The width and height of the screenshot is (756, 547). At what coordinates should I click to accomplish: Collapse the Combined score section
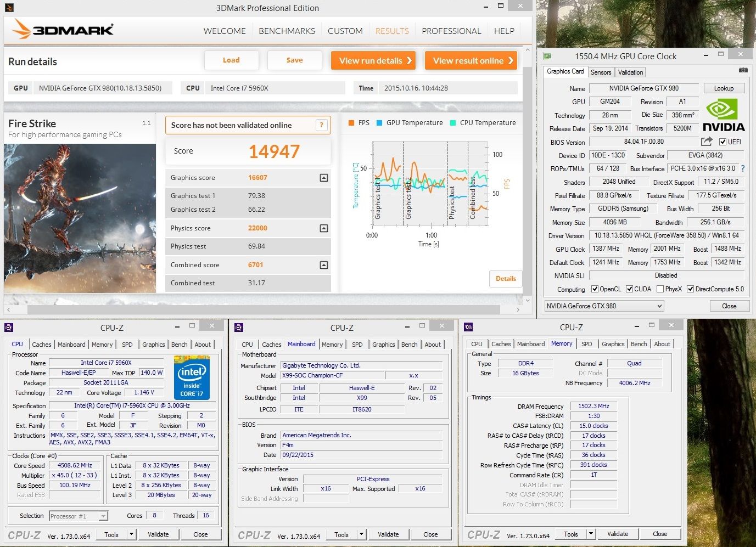point(324,265)
